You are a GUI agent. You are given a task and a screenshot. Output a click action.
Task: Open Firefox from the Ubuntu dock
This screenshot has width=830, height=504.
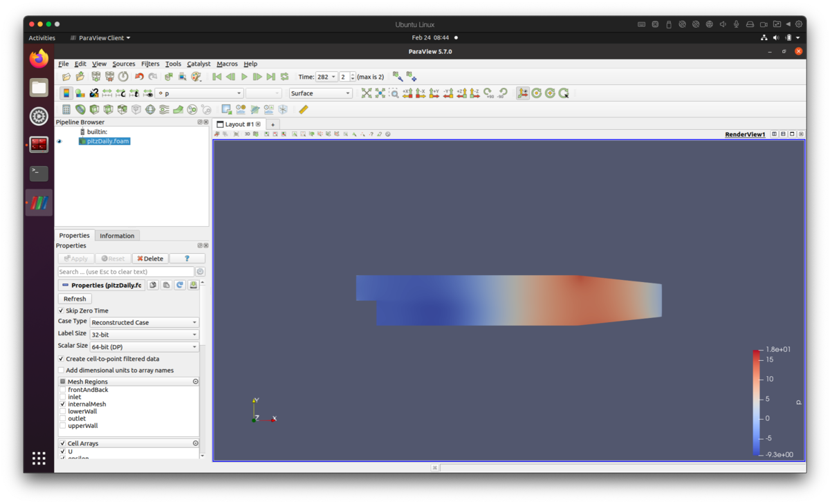click(x=39, y=59)
